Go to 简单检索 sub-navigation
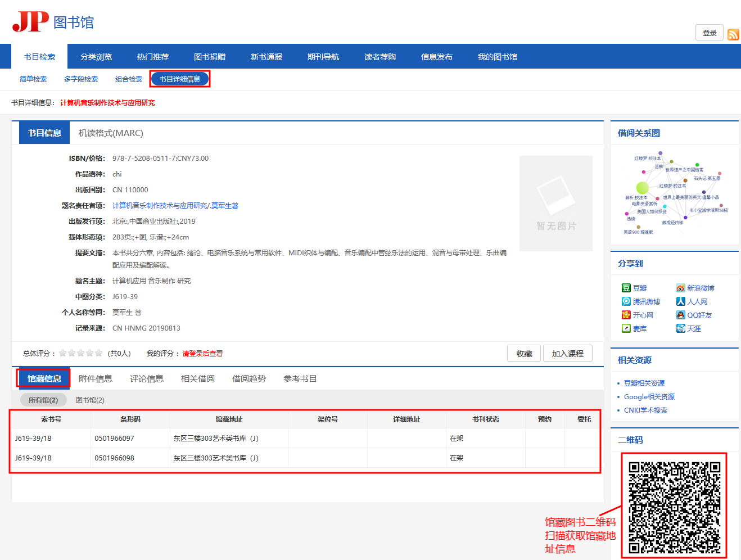The width and height of the screenshot is (741, 560). tap(33, 79)
